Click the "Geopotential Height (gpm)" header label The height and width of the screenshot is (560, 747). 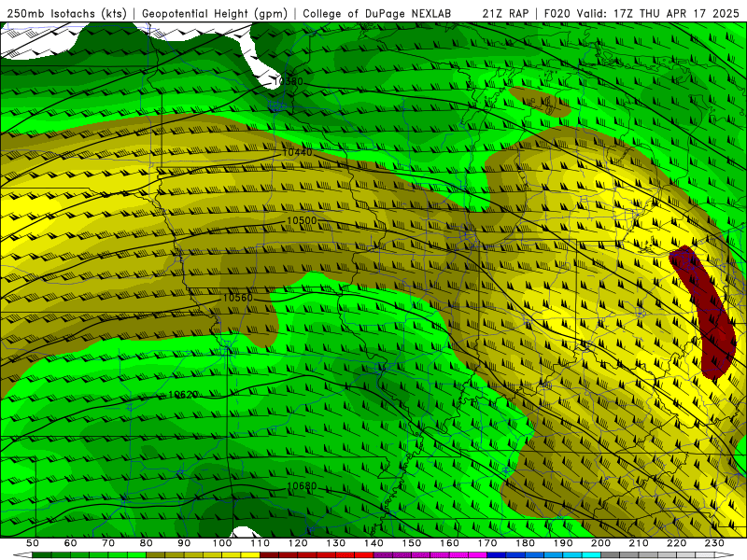coord(215,13)
